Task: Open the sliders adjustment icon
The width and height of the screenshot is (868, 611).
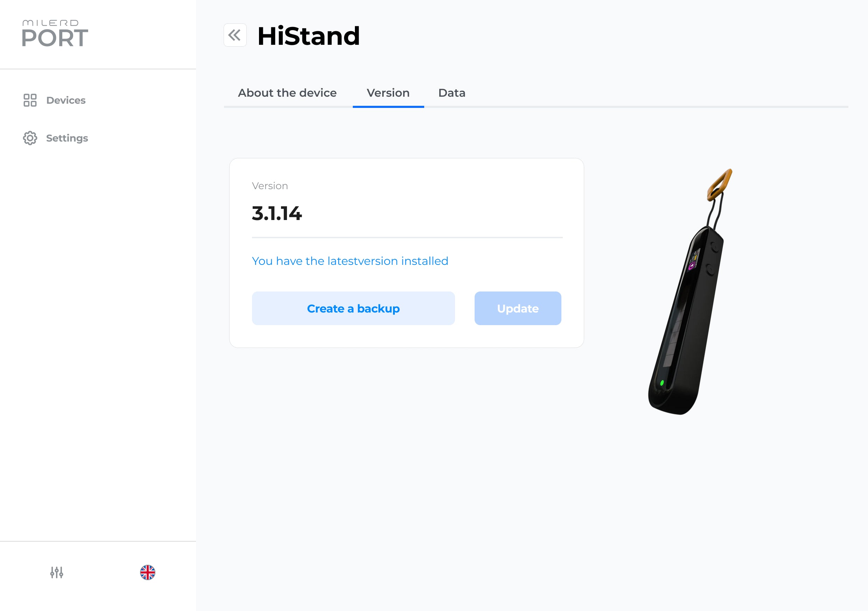Action: pos(57,572)
